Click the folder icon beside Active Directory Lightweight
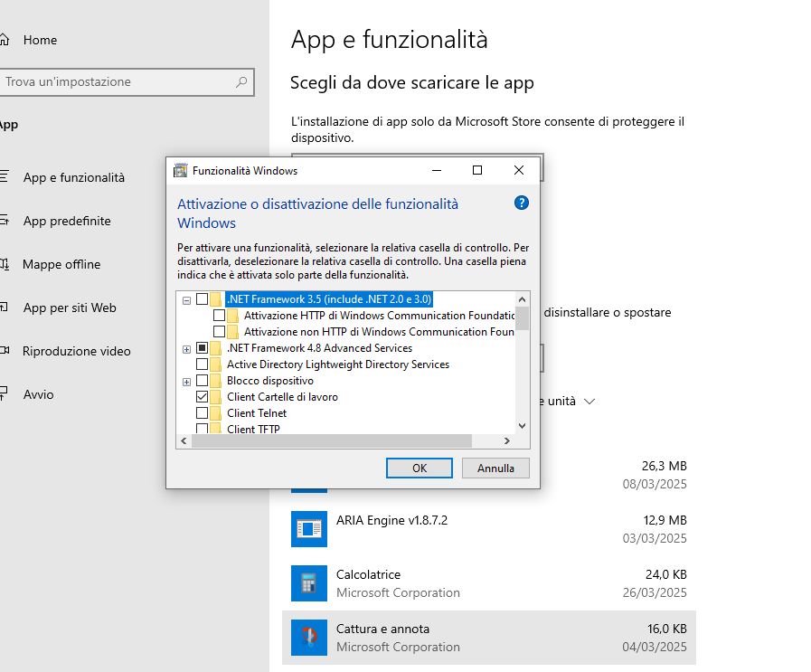The height and width of the screenshot is (672, 811). click(216, 364)
